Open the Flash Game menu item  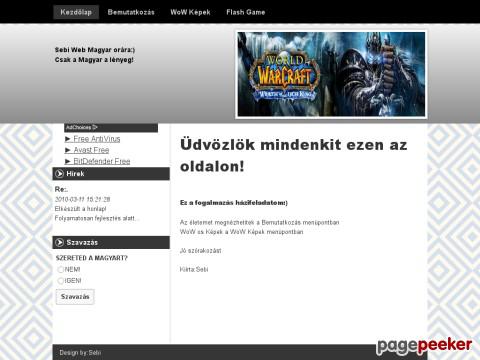click(x=246, y=12)
